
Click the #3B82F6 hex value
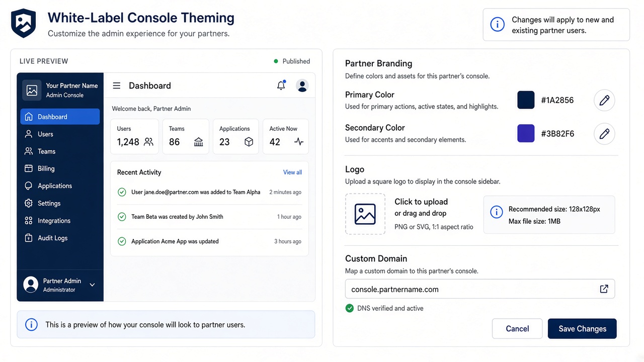[557, 134]
